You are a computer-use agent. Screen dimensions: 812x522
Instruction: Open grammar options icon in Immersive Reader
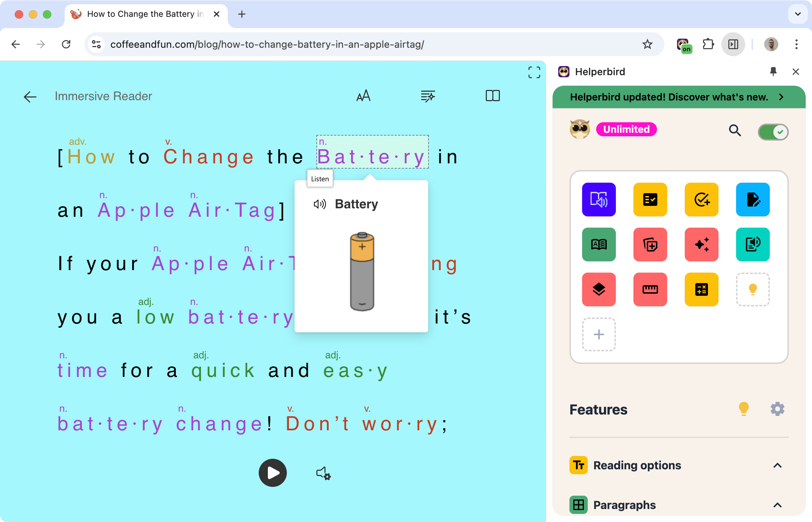427,96
